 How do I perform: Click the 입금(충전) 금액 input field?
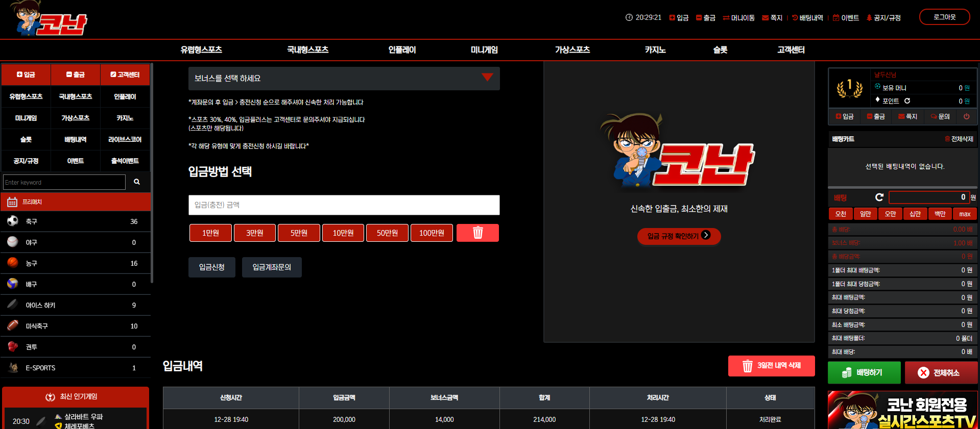point(344,205)
